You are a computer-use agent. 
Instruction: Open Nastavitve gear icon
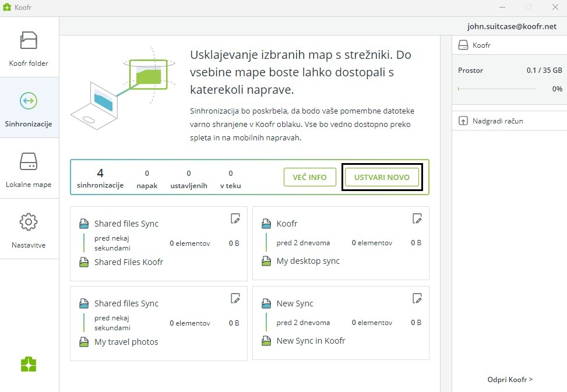pos(29,222)
